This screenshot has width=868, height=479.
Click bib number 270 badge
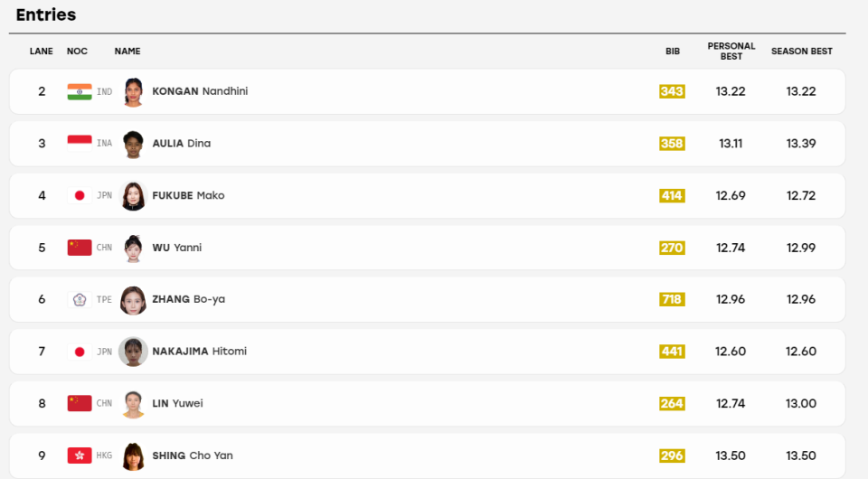[672, 248]
